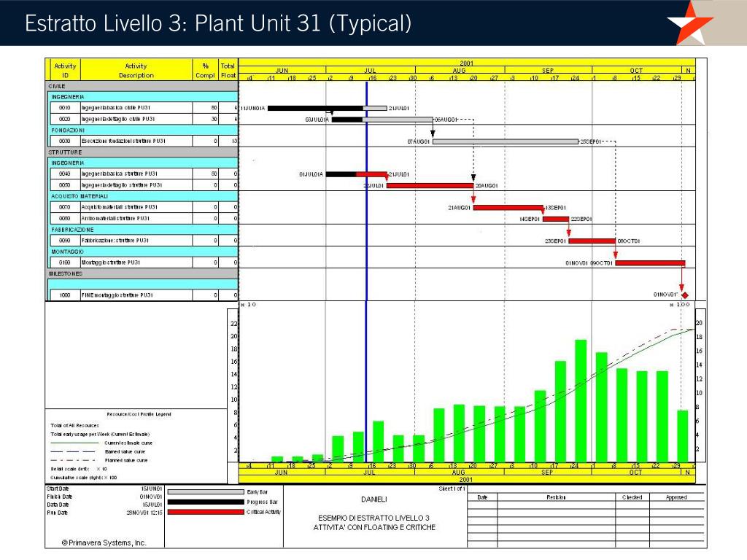Viewport: 747px width, 560px height.
Task: Click the Start Date value 15JUN01
Action: pyautogui.click(x=152, y=489)
